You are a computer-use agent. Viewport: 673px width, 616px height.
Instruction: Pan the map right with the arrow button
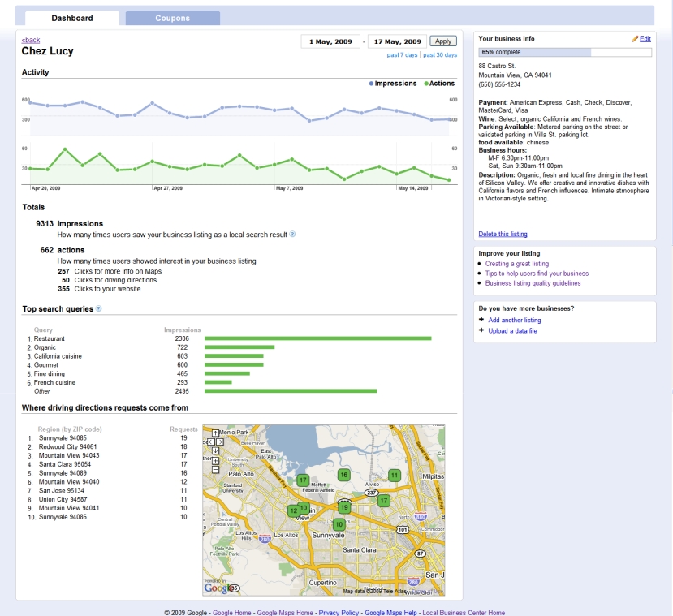220,442
